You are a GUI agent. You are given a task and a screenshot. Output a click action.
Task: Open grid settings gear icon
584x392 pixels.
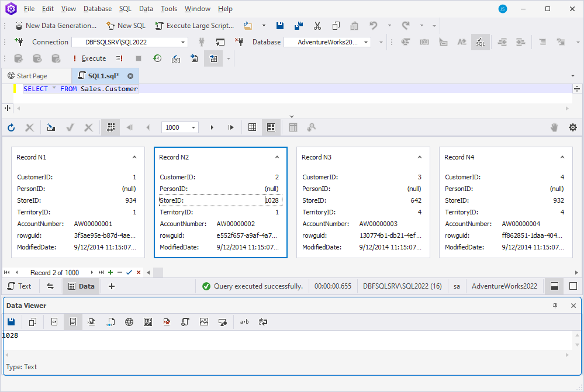pos(573,128)
